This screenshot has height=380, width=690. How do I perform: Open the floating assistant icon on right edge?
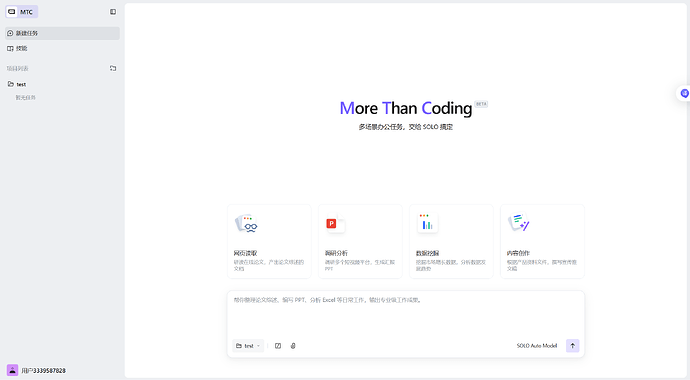point(684,93)
